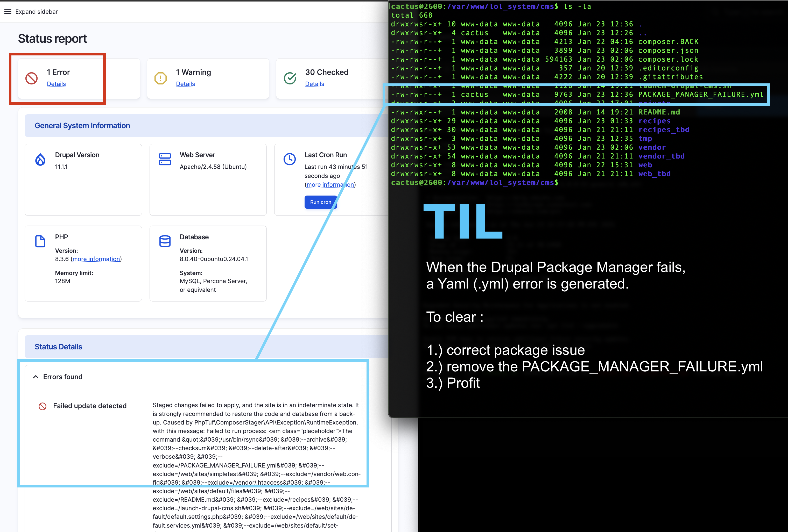Click composer.BACK filename in terminal
Image resolution: width=788 pixels, height=532 pixels.
[668, 42]
